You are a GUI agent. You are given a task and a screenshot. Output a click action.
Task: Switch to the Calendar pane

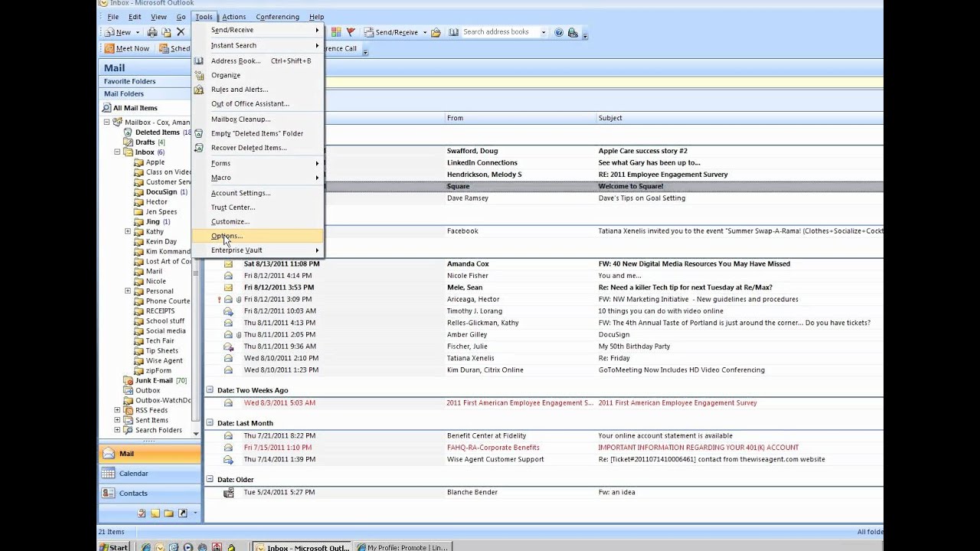[x=149, y=474]
